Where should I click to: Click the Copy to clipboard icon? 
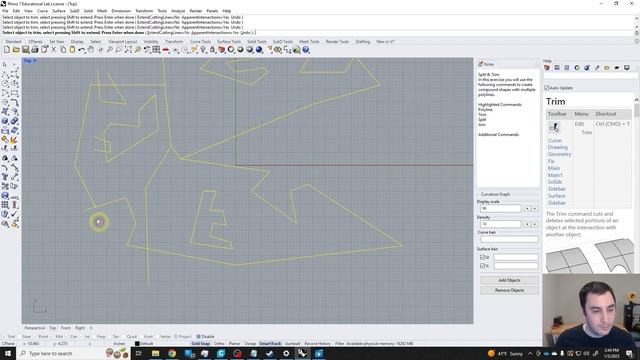[63, 50]
